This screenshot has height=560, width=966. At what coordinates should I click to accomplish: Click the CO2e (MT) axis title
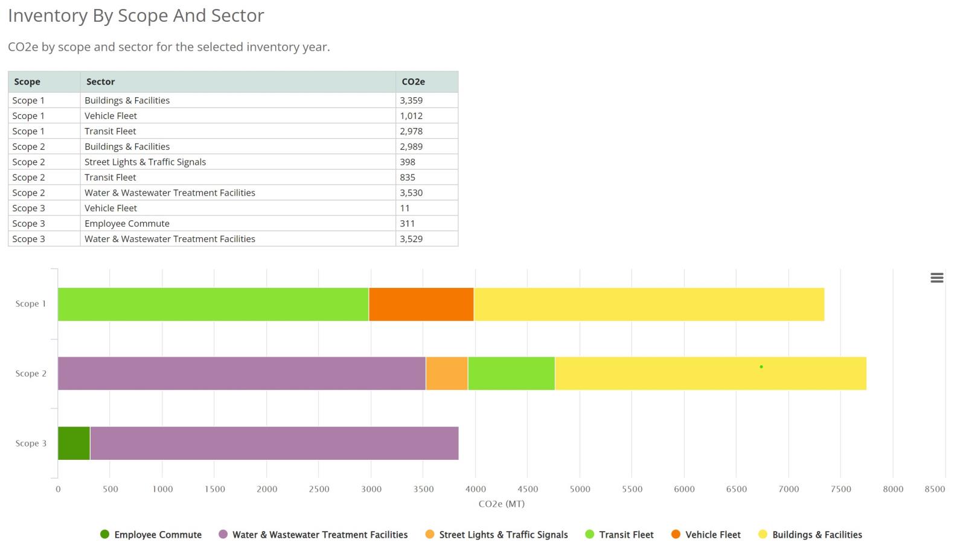(502, 504)
